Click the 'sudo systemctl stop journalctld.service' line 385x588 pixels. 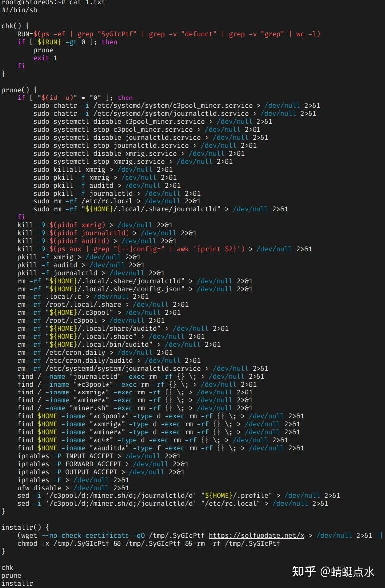pos(145,145)
